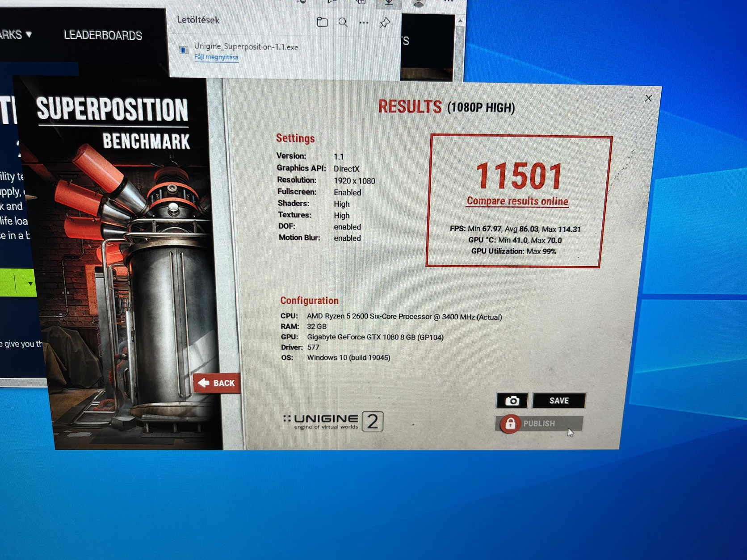Click the 'Letöltések' panel title
Viewport: 747px width, 560px height.
pos(198,20)
